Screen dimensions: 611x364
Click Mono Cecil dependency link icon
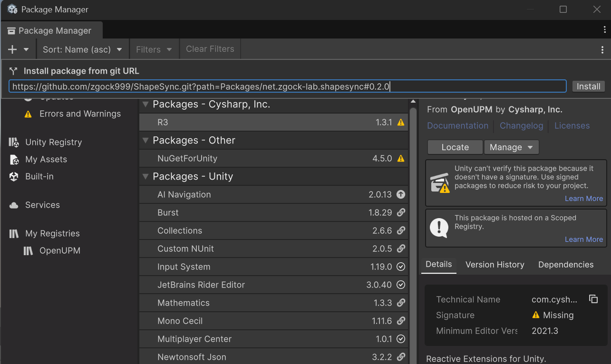point(401,321)
